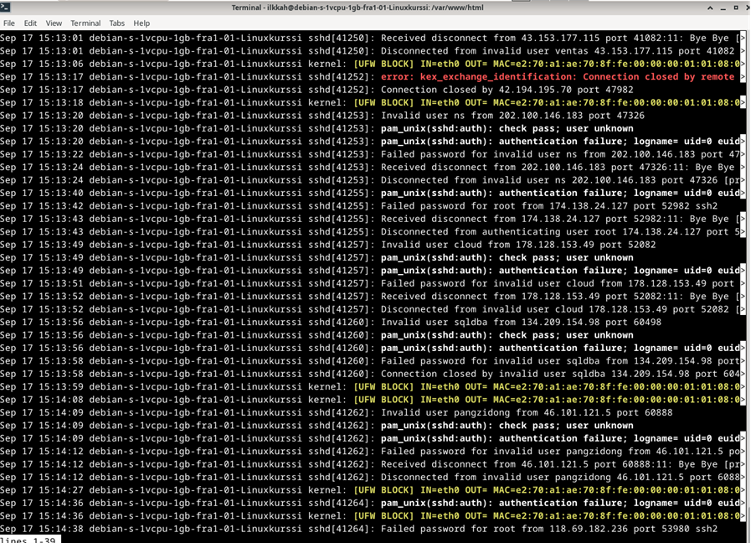The image size is (756, 543).
Task: Click the red kex_exchange_identification error text
Action: (x=557, y=77)
